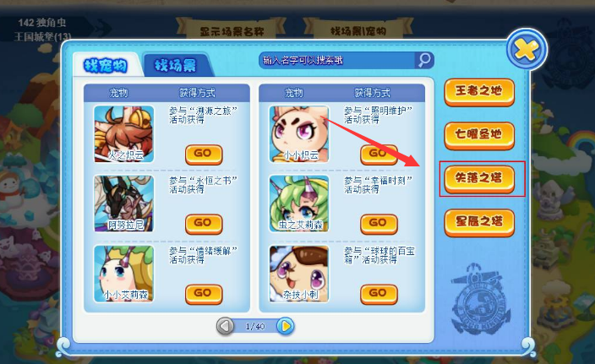The height and width of the screenshot is (364, 595).
Task: Select the 阿努拉尼 pet portrait
Action: pyautogui.click(x=124, y=204)
